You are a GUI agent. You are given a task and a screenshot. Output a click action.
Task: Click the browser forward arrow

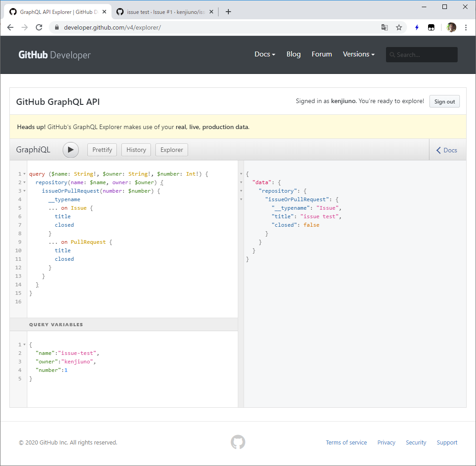click(x=25, y=28)
